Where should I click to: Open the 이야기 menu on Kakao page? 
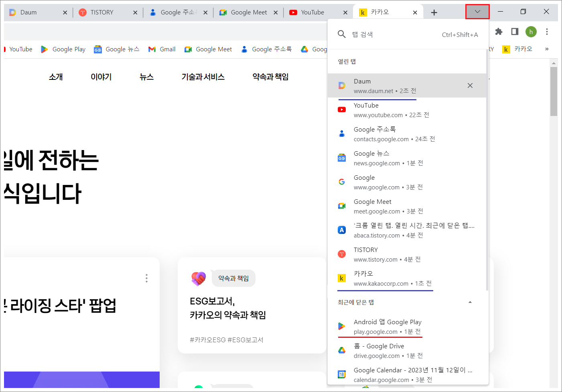[101, 77]
